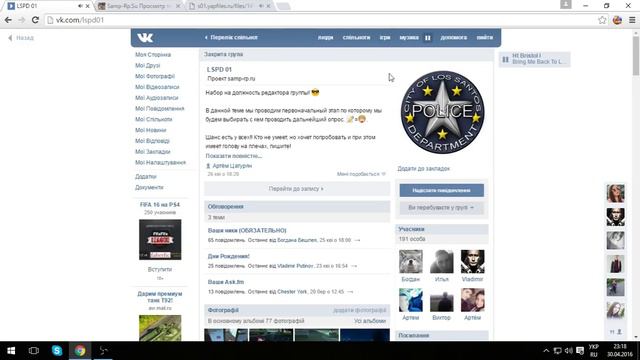Image resolution: width=640 pixels, height=360 pixels.
Task: Open Мої Повідомлення in sidebar
Action: pos(160,109)
